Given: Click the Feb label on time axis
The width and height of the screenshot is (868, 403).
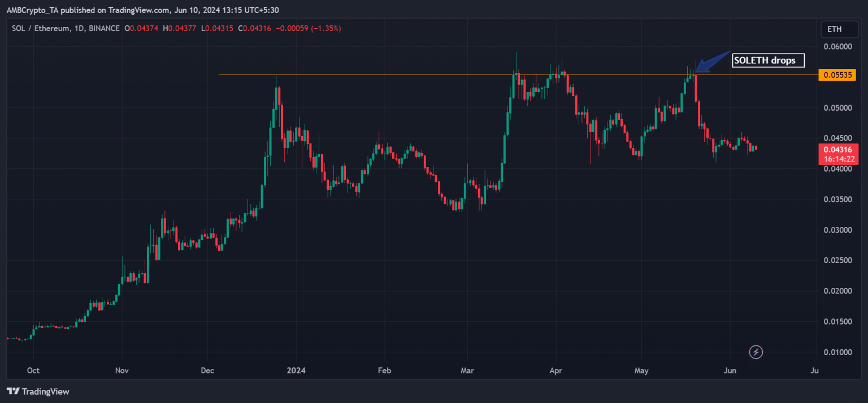Looking at the screenshot, I should point(384,370).
